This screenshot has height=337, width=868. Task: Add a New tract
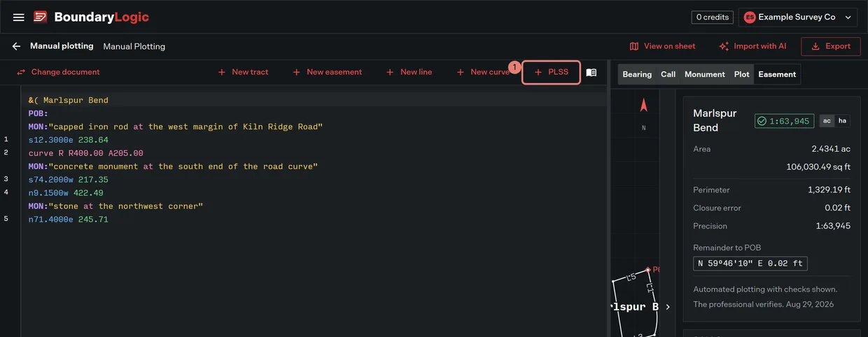(x=243, y=72)
